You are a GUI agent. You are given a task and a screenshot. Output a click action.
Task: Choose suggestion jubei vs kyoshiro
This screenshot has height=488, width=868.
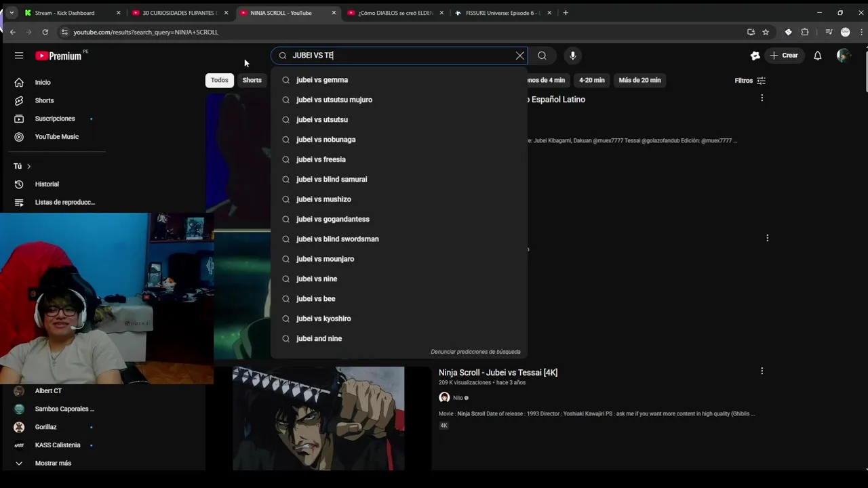[x=399, y=319]
